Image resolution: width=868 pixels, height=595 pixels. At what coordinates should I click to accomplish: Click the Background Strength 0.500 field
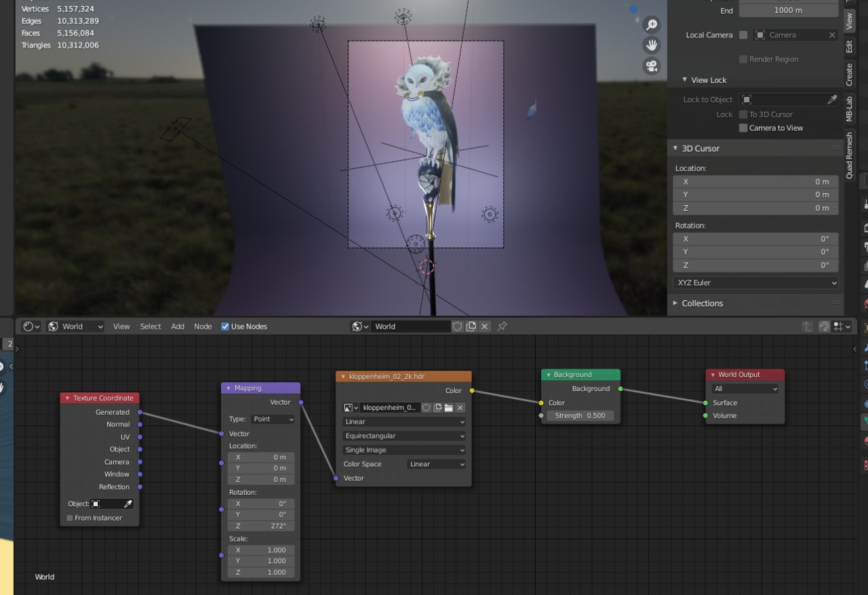[x=580, y=415]
